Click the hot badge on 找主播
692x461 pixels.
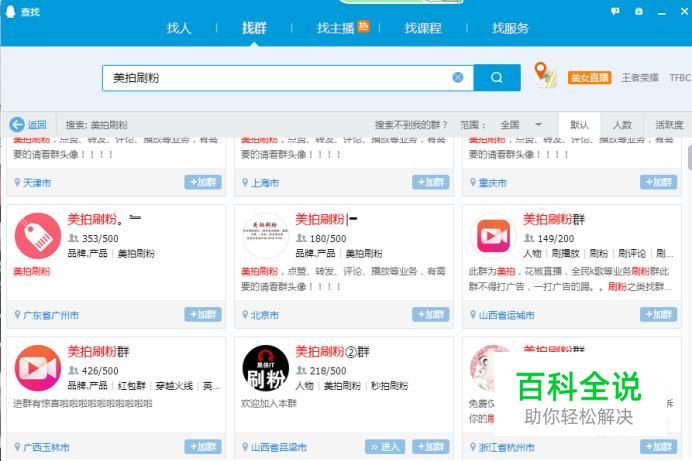(363, 26)
